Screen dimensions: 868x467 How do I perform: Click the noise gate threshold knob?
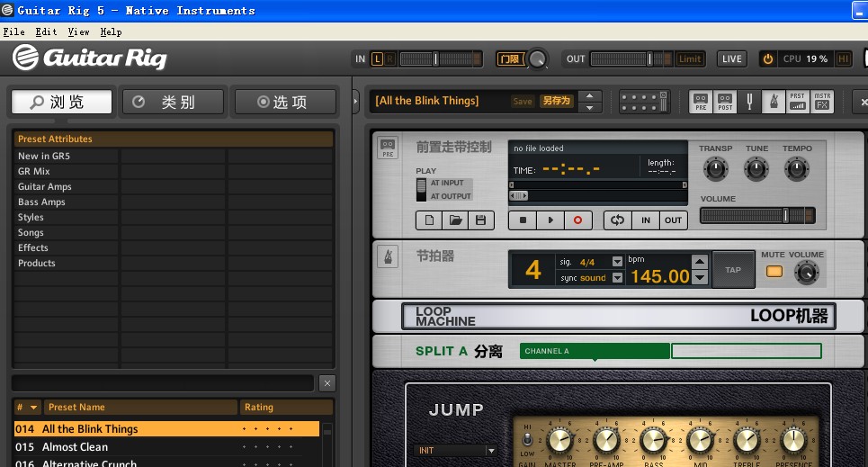point(537,58)
